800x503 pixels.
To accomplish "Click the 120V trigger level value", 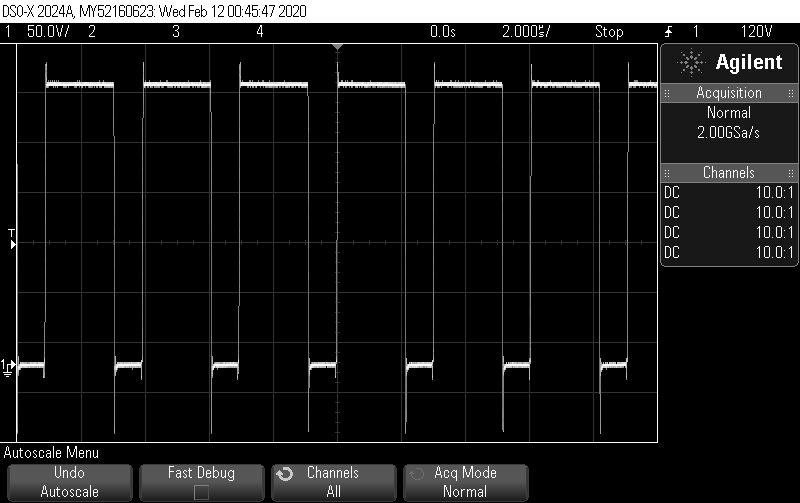I will 756,32.
